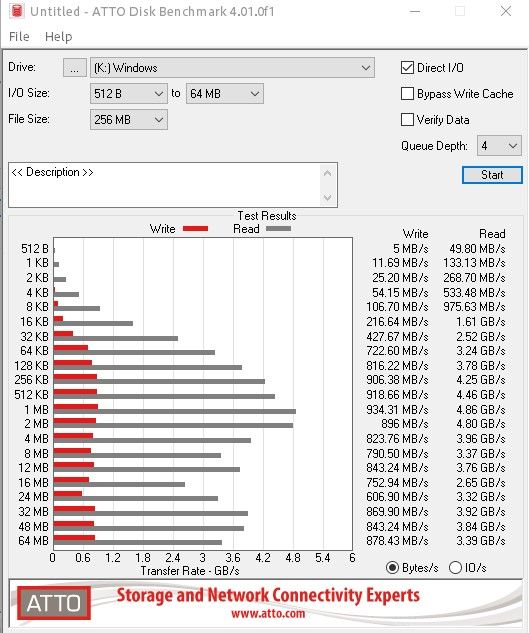Click the Read column header
Image resolution: width=529 pixels, height=633 pixels.
point(492,234)
